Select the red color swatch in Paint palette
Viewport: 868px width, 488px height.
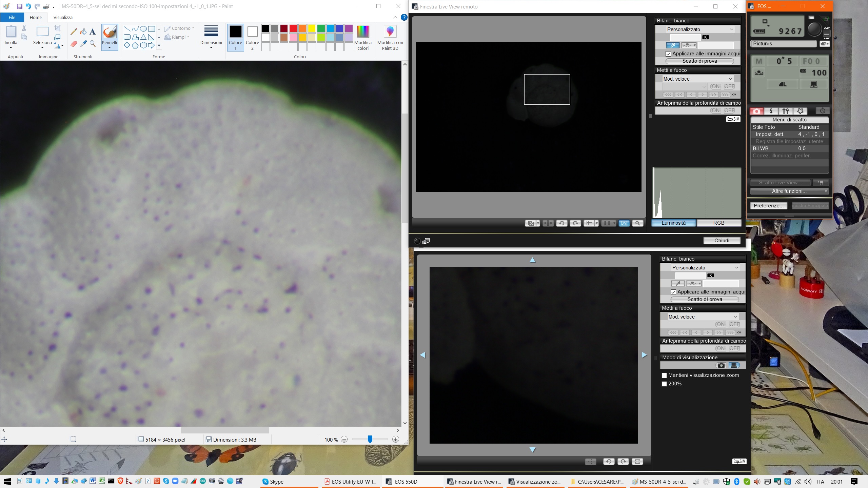pyautogui.click(x=293, y=28)
